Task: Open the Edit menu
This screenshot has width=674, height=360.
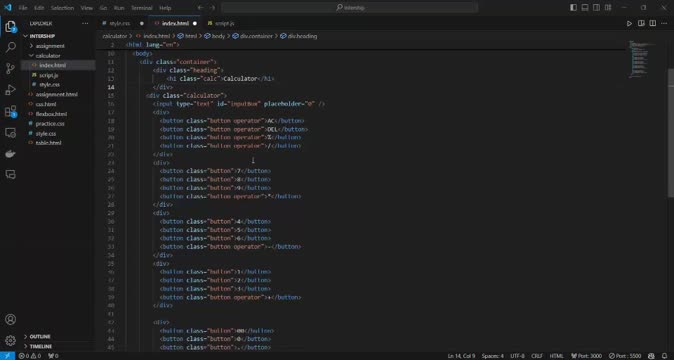Action: click(x=39, y=8)
